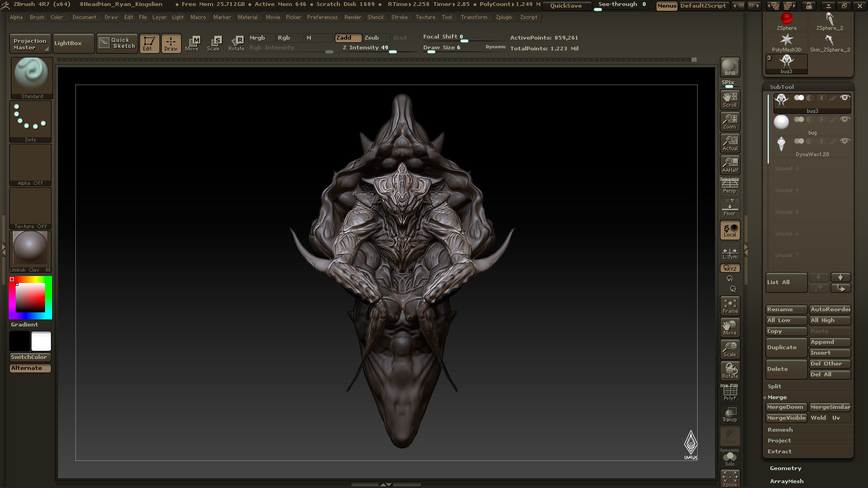Click the MergeDown button
This screenshot has height=488, width=868.
(785, 407)
